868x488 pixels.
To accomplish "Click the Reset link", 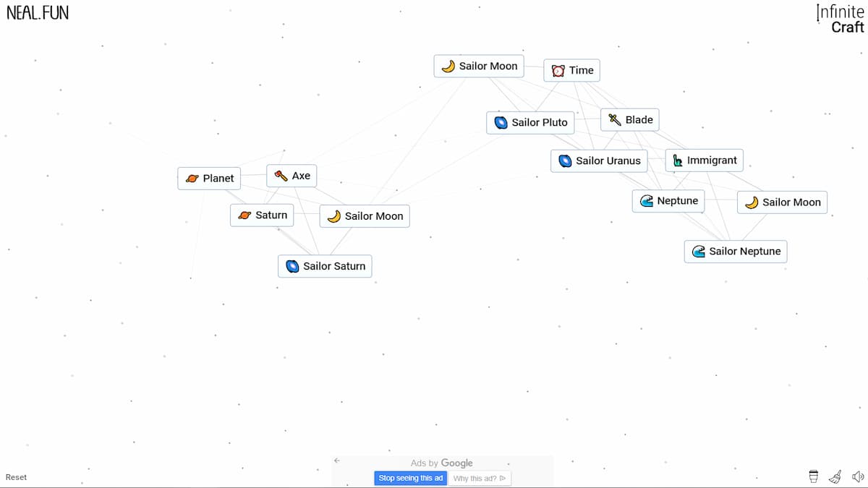I will coord(16,477).
